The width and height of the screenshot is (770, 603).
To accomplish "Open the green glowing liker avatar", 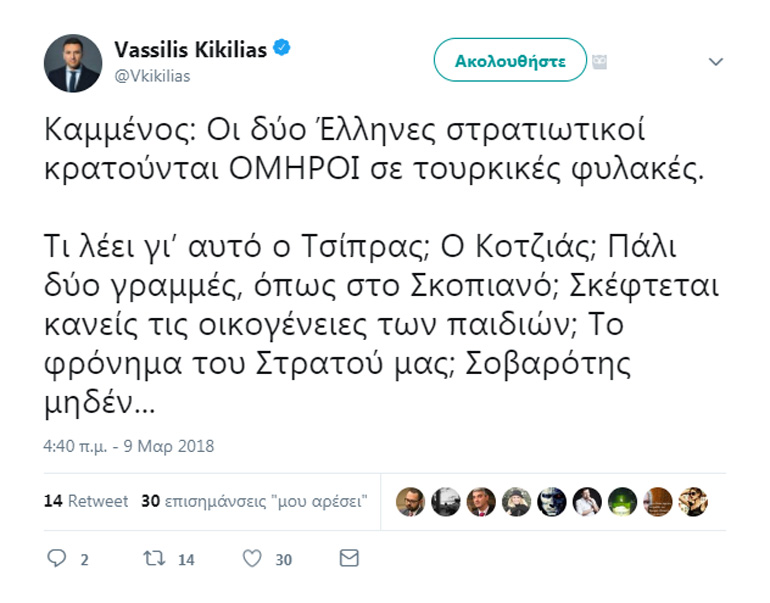I will coord(622,502).
